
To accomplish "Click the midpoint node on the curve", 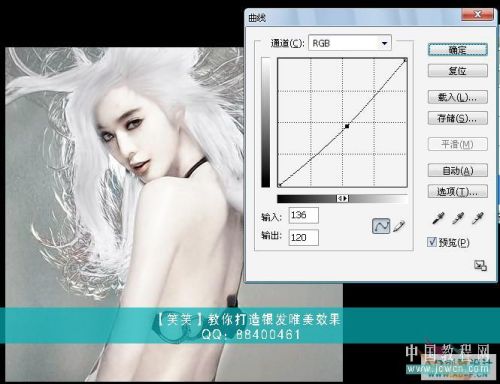I will tap(347, 126).
